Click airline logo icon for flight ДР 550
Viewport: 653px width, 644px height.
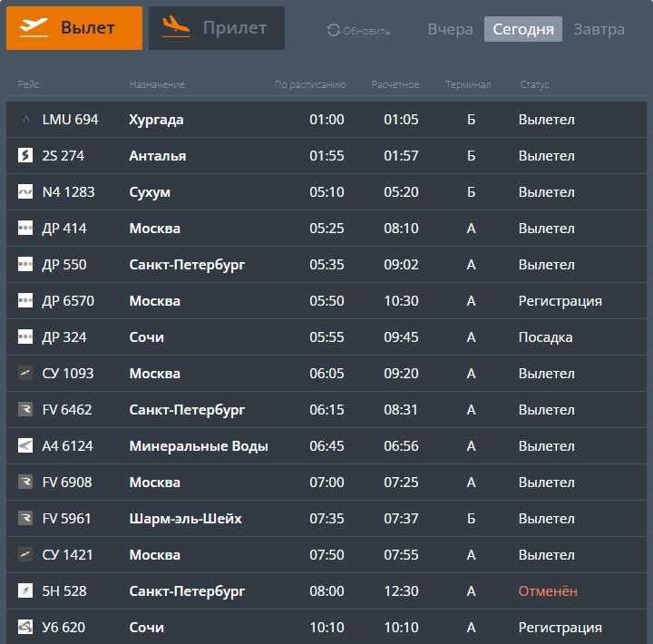[x=25, y=265]
